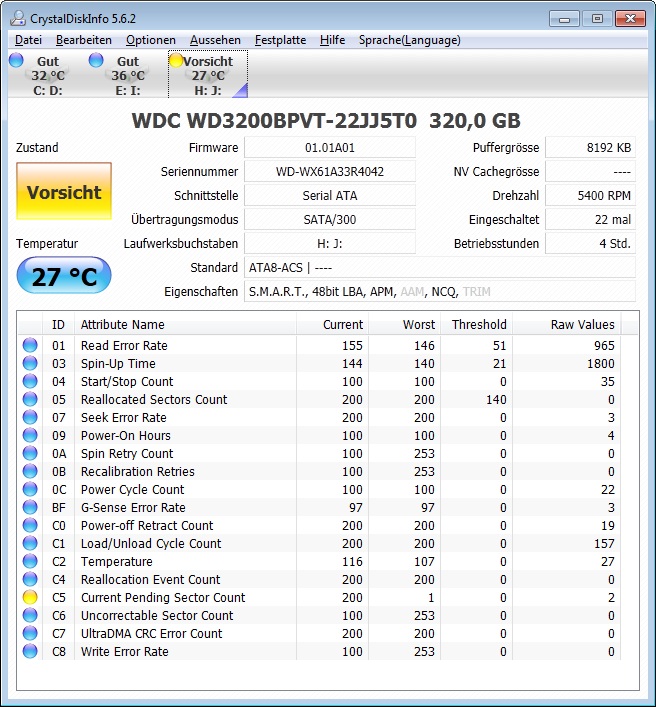The height and width of the screenshot is (707, 656).
Task: Click the CrystalDiskInfo title bar icon
Action: 18,18
